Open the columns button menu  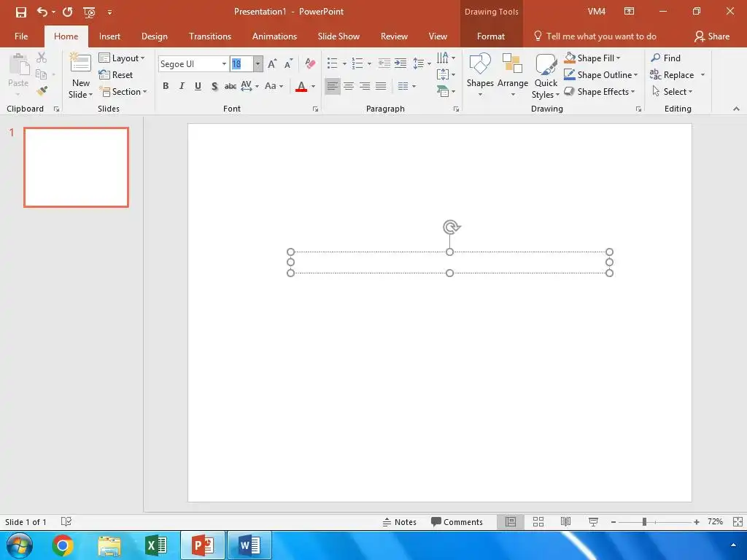[x=406, y=86]
